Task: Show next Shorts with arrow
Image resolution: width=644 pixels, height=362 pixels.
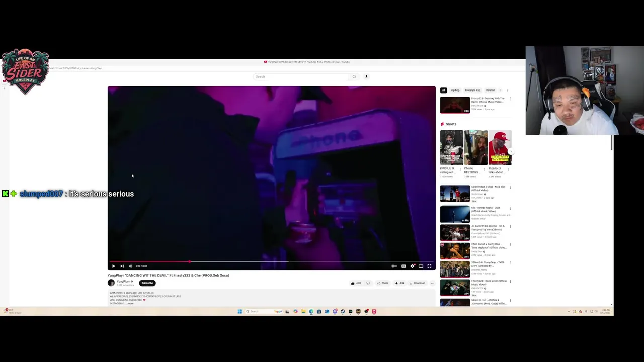Action: point(510,151)
